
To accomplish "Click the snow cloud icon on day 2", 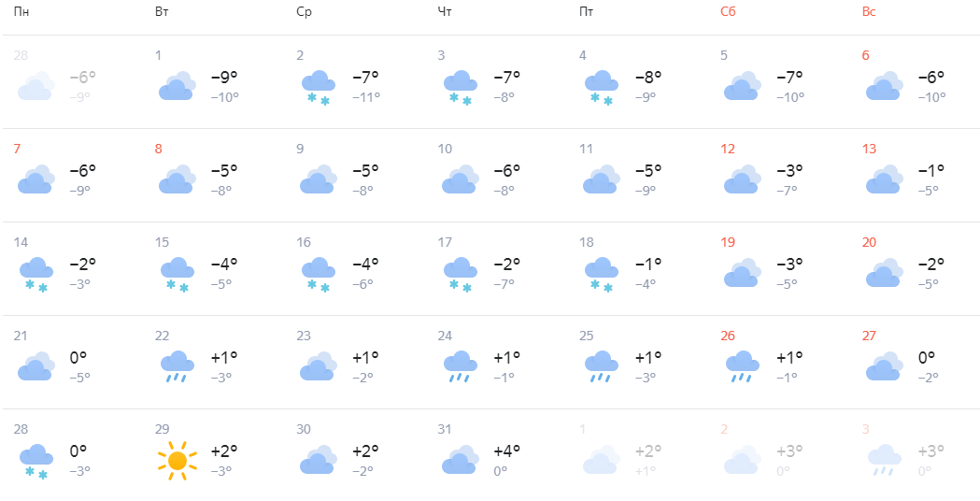I will coord(319,88).
